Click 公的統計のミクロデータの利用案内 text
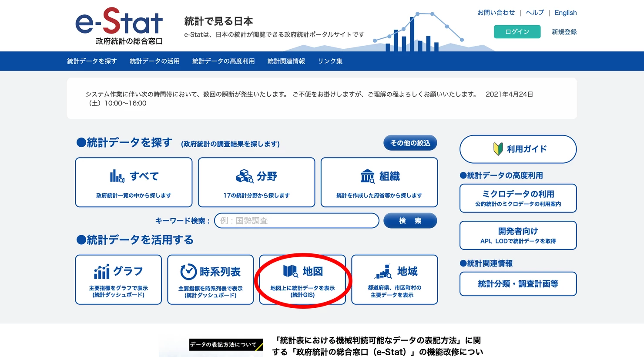Image resolution: width=644 pixels, height=357 pixels. [x=518, y=204]
